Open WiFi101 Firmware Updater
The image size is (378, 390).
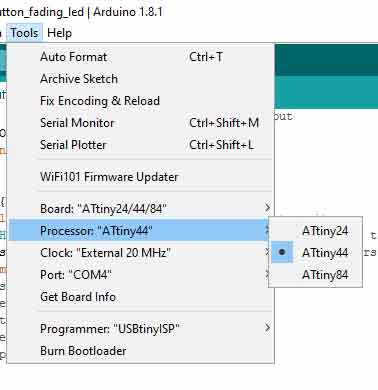coord(140,177)
